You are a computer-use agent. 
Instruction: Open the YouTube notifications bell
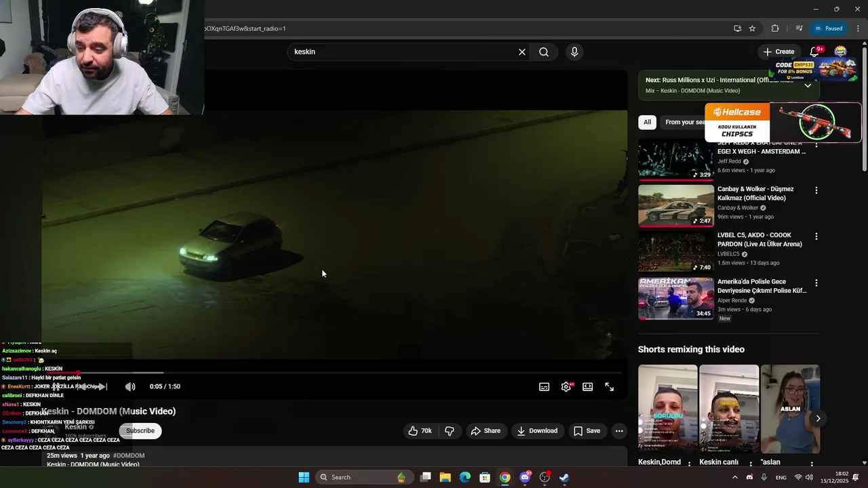pos(815,52)
